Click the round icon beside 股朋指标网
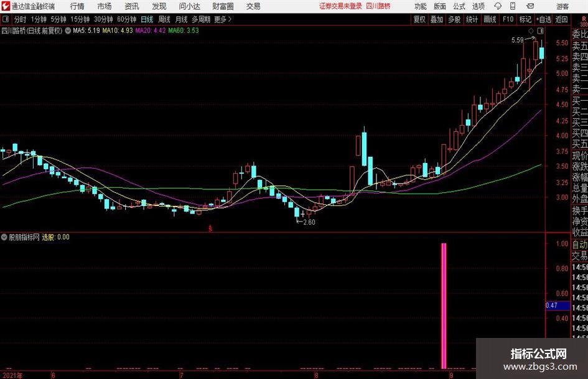This screenshot has width=588, height=379. point(4,236)
